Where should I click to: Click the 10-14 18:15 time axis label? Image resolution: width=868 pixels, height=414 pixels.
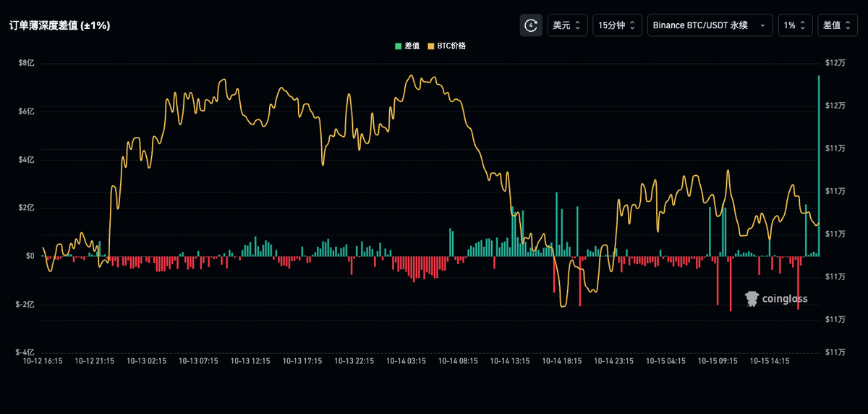562,360
